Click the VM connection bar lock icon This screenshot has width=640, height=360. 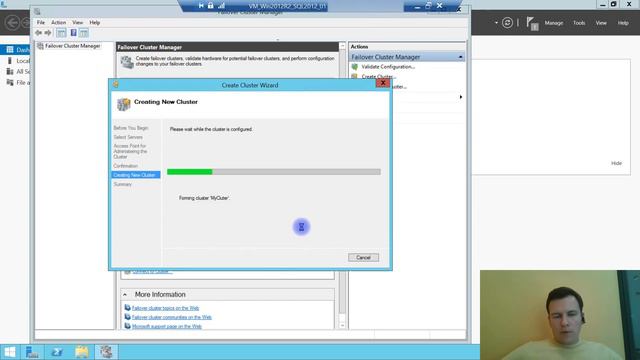(211, 5)
